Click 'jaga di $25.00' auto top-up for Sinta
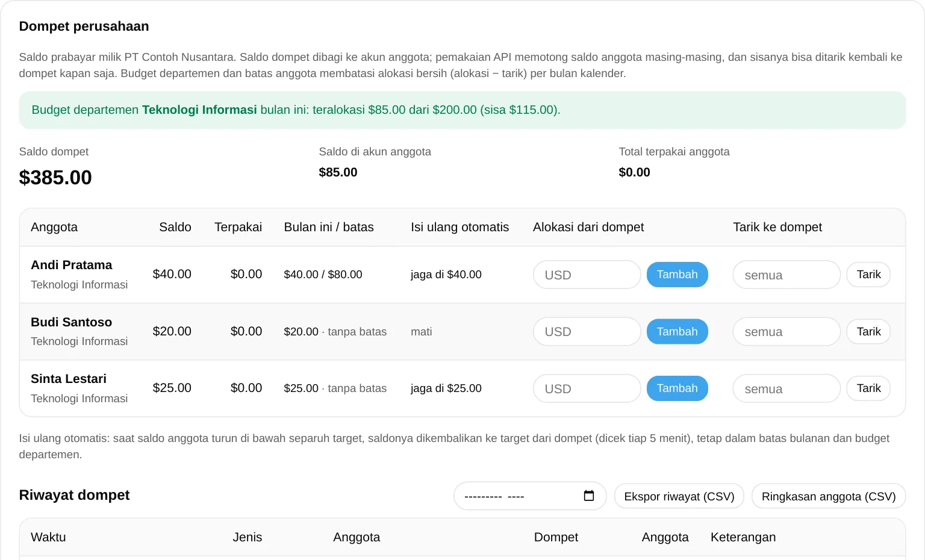Screen dimensions: 925x560 click(446, 388)
